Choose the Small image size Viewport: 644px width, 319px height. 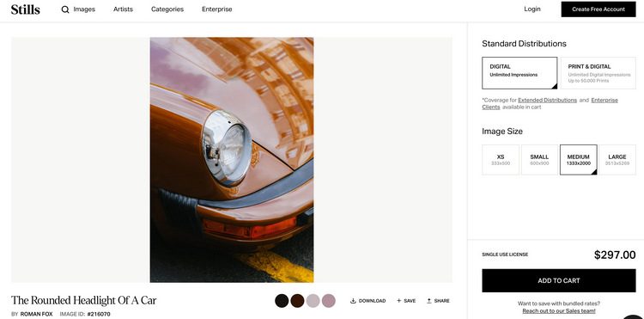539,160
